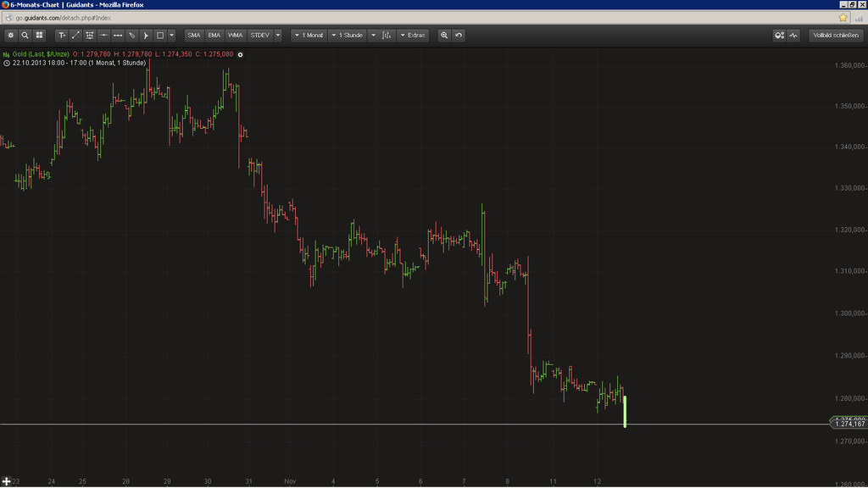Image resolution: width=868 pixels, height=488 pixels.
Task: Click the Gold instrument candlestick icon
Action: [x=6, y=55]
